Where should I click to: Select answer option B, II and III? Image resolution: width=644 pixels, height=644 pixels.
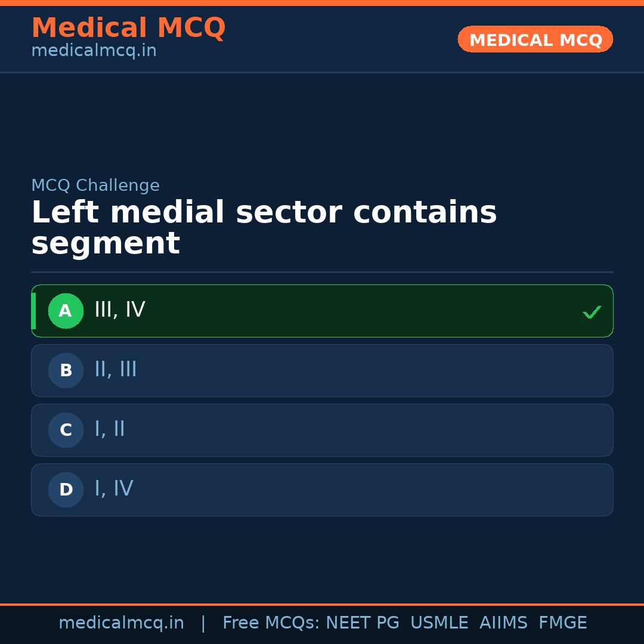[322, 370]
